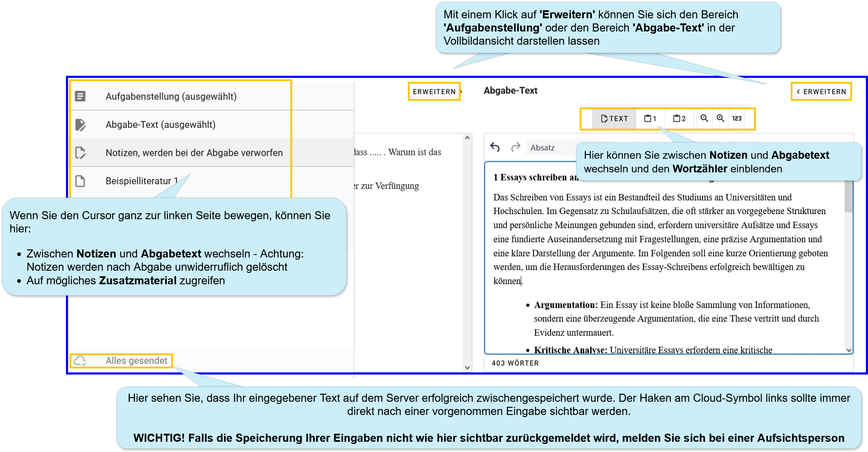The height and width of the screenshot is (452, 868).
Task: Click the Abgabe-Text pencil page icon
Action: [80, 125]
